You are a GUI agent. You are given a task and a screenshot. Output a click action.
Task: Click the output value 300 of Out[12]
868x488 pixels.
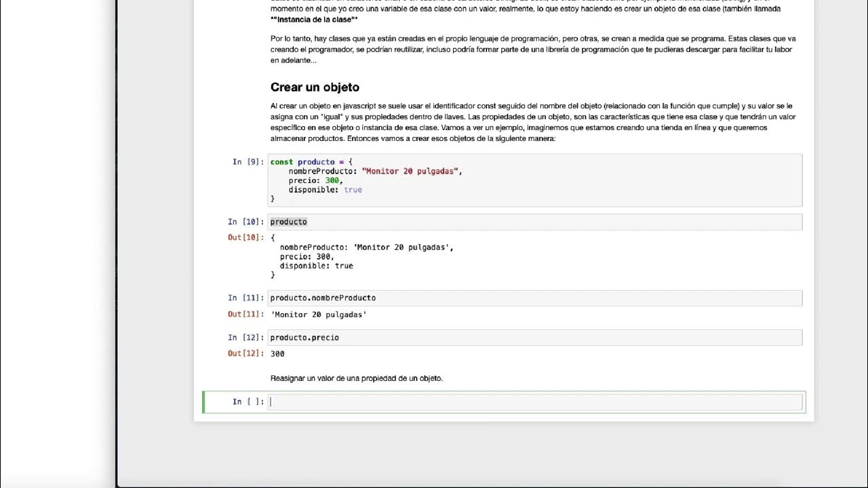pos(277,354)
